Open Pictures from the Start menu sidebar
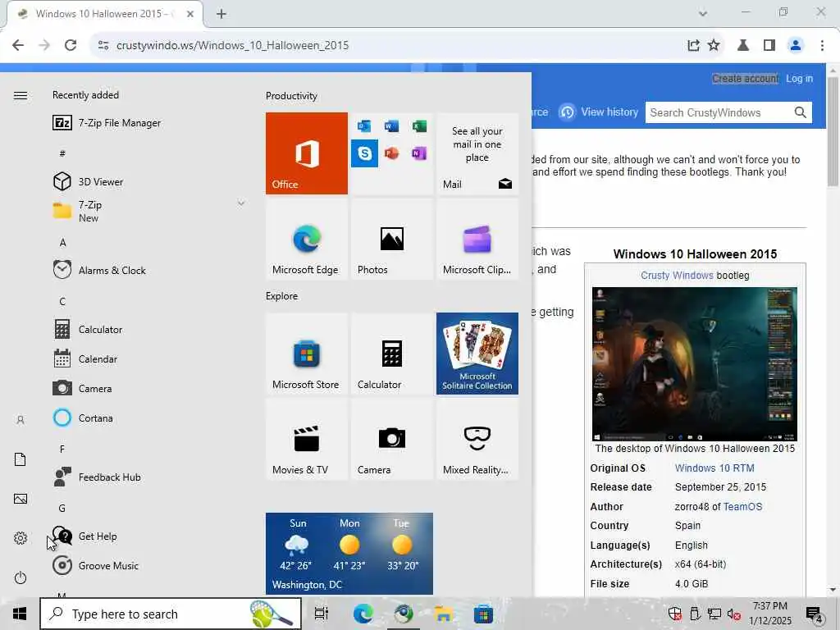Screen dimensions: 840x630 [21, 499]
